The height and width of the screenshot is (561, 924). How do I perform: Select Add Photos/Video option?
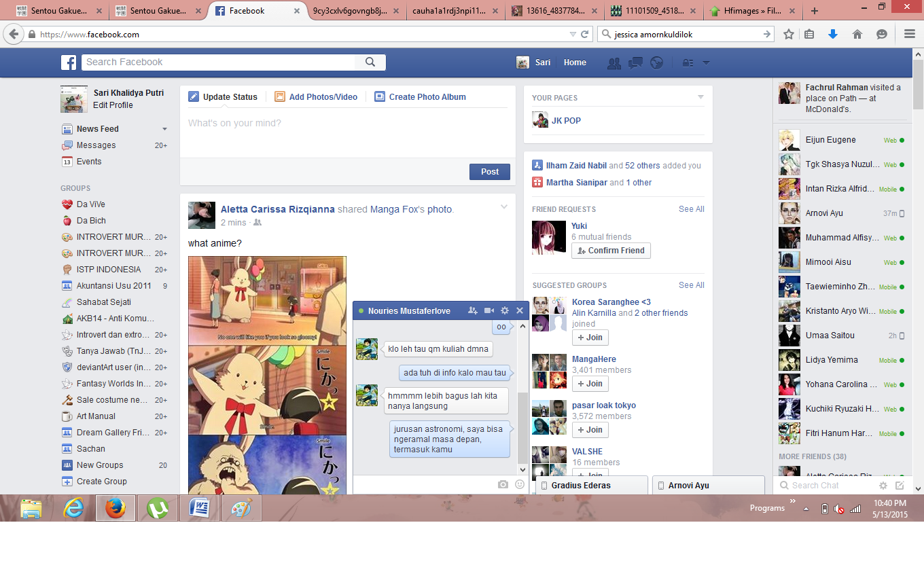[x=316, y=97]
